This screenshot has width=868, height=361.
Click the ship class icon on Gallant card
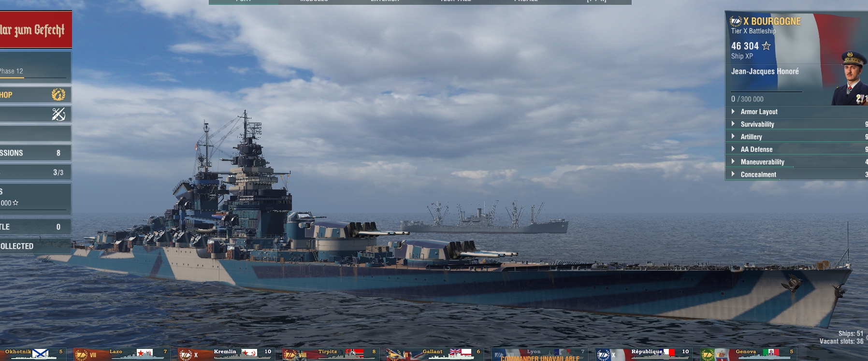394,355
